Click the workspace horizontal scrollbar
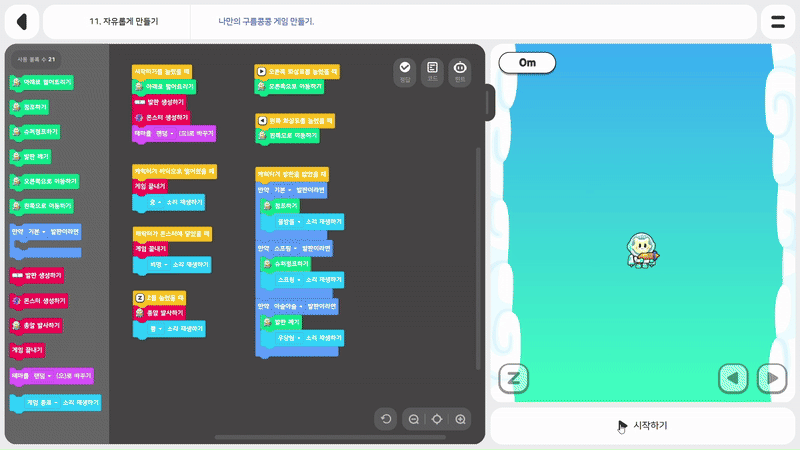Screen dimensions: 800x450 click(330, 437)
